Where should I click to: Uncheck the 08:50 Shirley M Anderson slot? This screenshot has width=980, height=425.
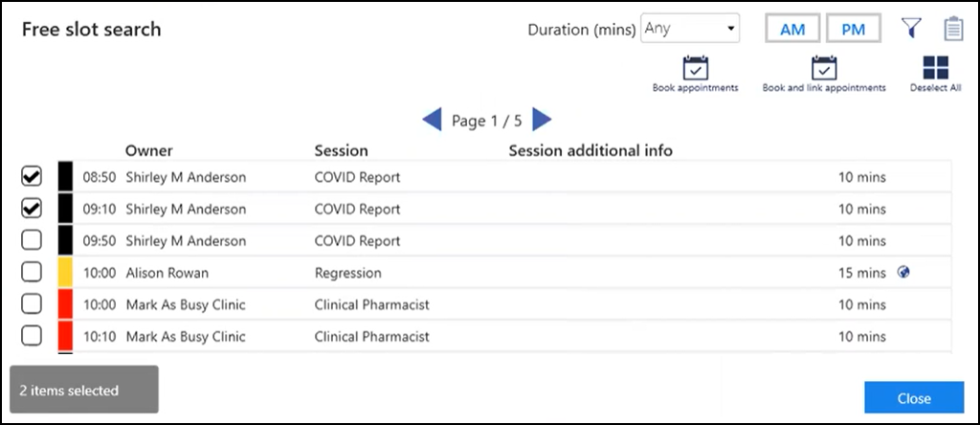point(32,177)
